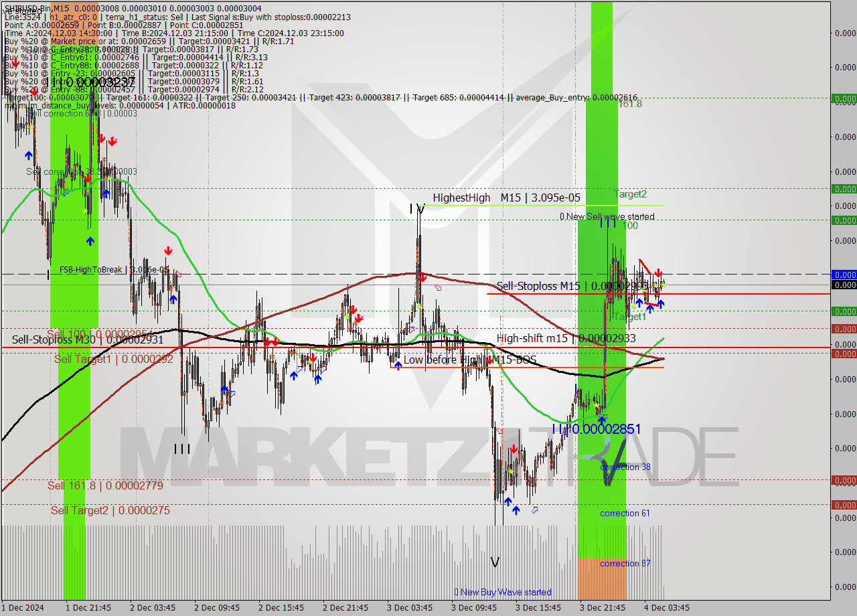Click the Sell Target1 | 0.0000292 label
This screenshot has width=857, height=616.
click(114, 359)
